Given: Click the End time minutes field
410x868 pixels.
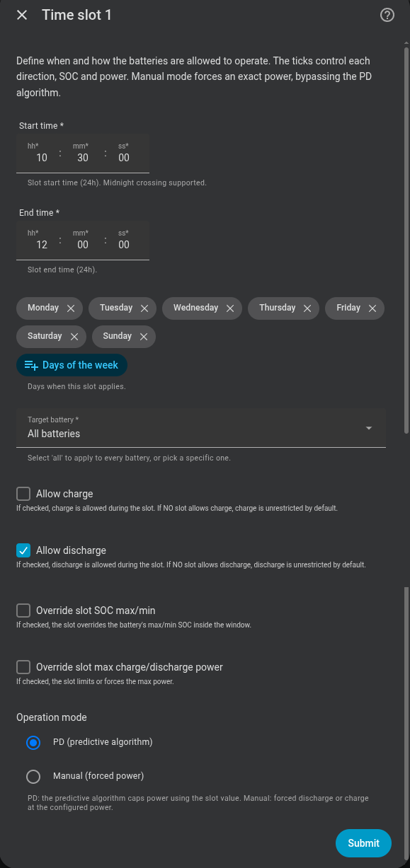Looking at the screenshot, I should click(x=83, y=241).
